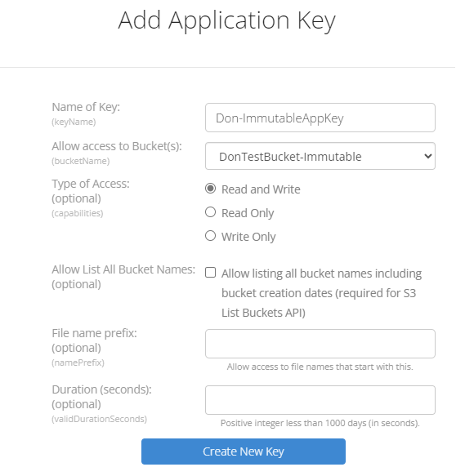The height and width of the screenshot is (476, 456).
Task: Click the 'File name prefix:' label
Action: click(94, 333)
